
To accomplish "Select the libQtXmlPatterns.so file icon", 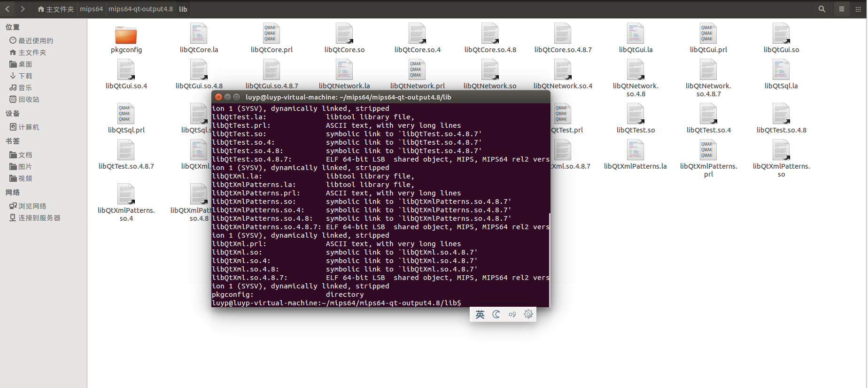I will coord(781,150).
